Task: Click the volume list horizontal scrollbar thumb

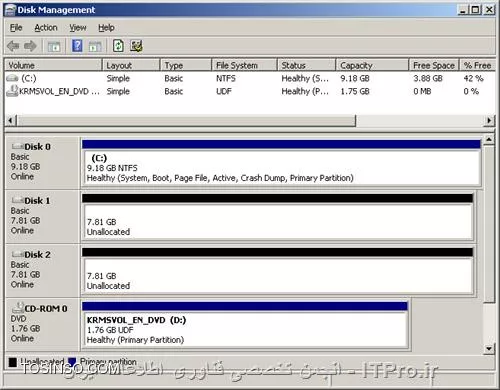Action: point(186,120)
